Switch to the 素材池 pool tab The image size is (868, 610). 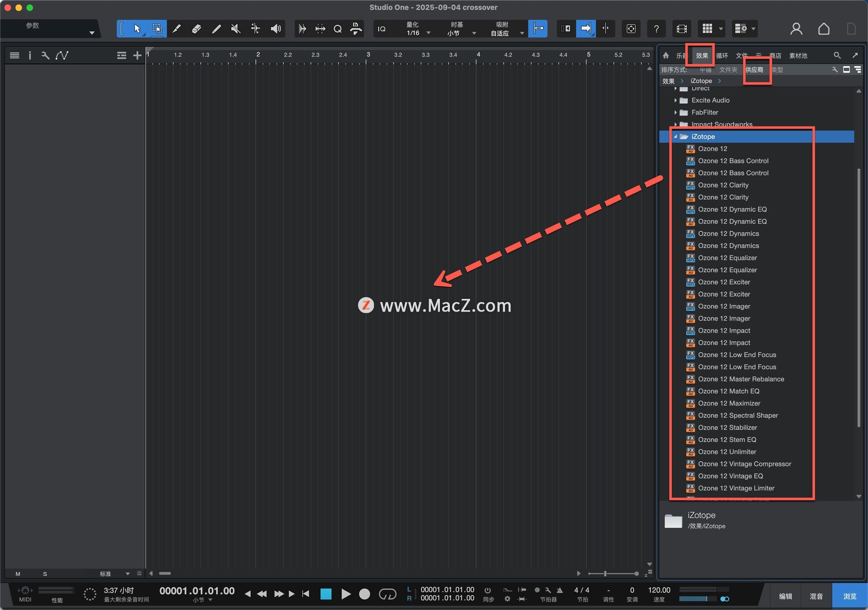coord(798,56)
